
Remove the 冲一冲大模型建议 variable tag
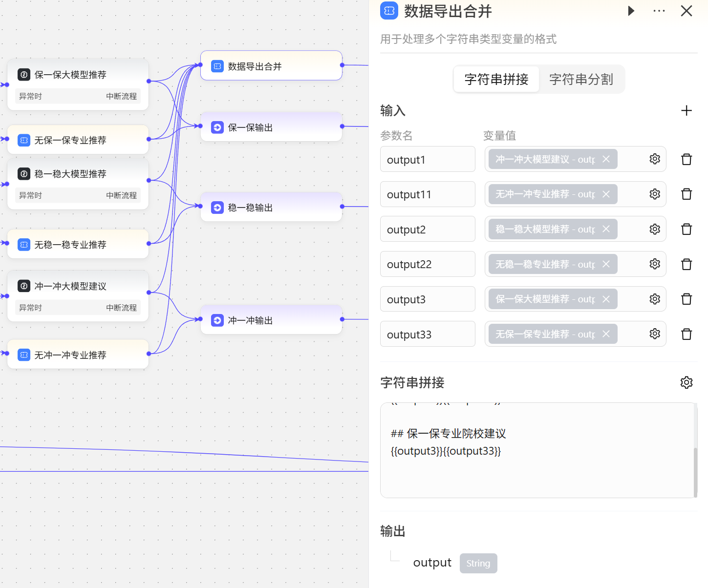tap(606, 159)
